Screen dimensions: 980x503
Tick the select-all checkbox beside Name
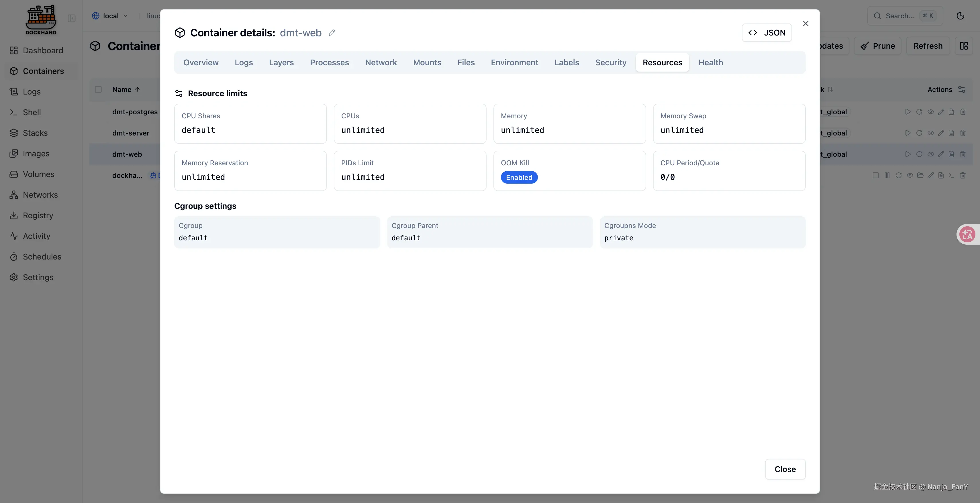point(98,89)
